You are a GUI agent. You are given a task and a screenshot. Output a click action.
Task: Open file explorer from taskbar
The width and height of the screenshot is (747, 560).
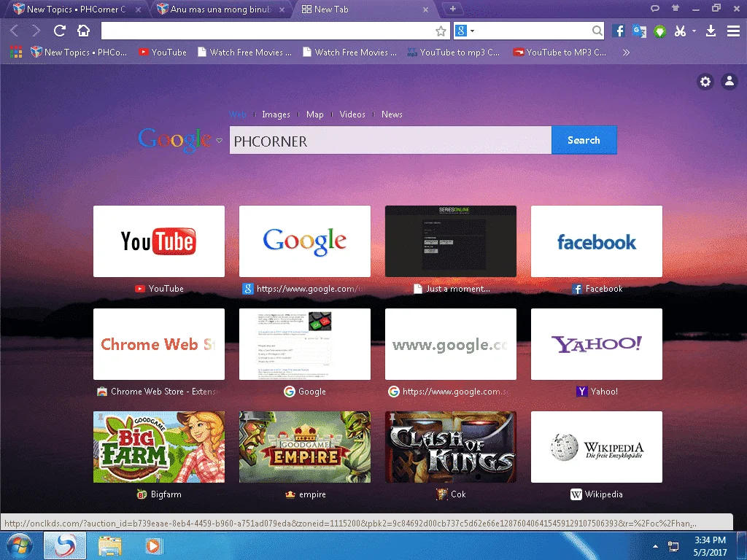pos(109,546)
